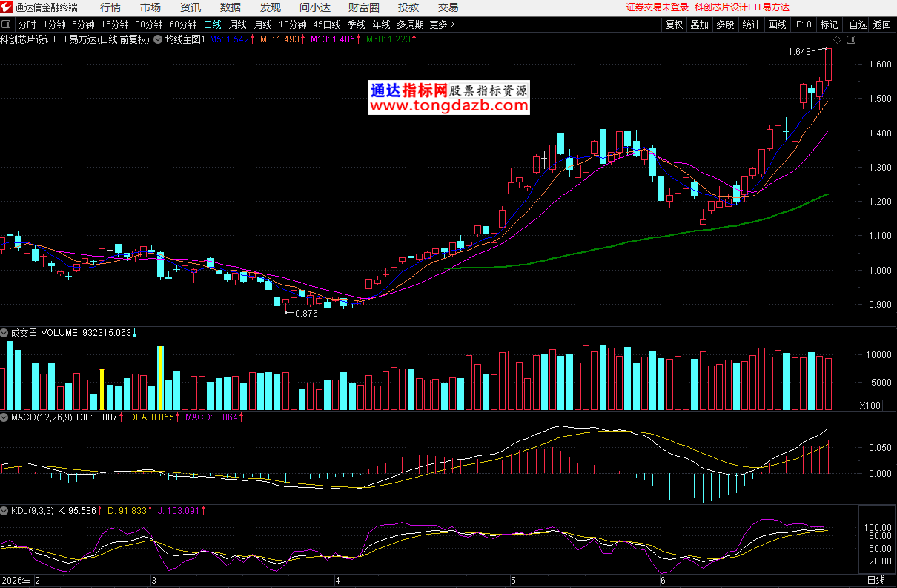Click the diamond marker icon above chart
Viewport: 897px width, 588px height.
837,39
